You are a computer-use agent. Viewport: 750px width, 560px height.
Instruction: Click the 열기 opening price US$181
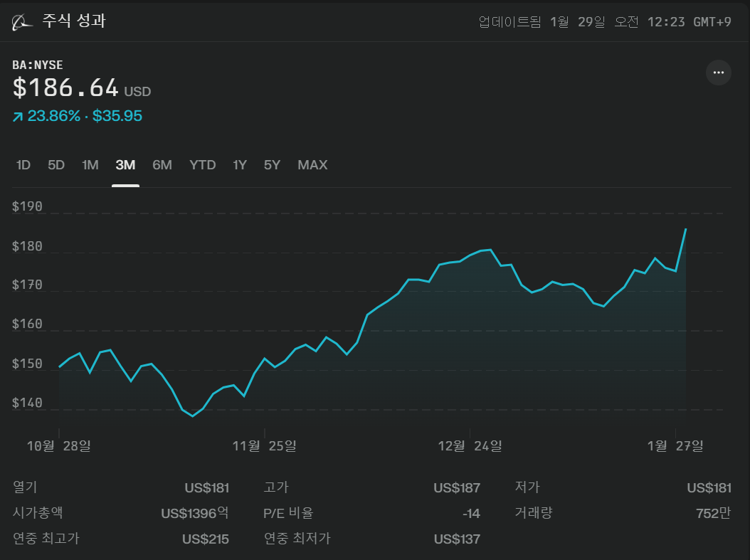(x=206, y=488)
